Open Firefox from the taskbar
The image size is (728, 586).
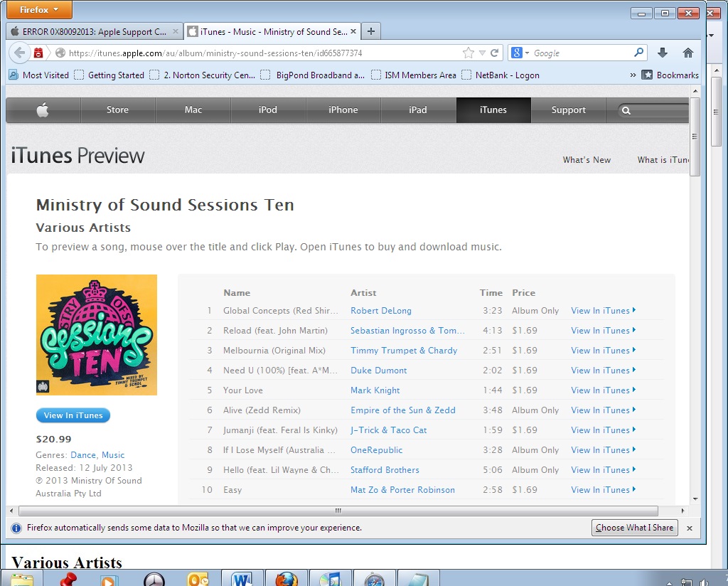pos(287,580)
